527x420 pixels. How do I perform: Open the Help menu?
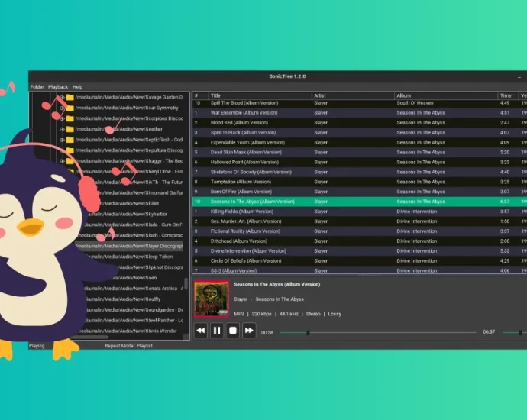[77, 87]
